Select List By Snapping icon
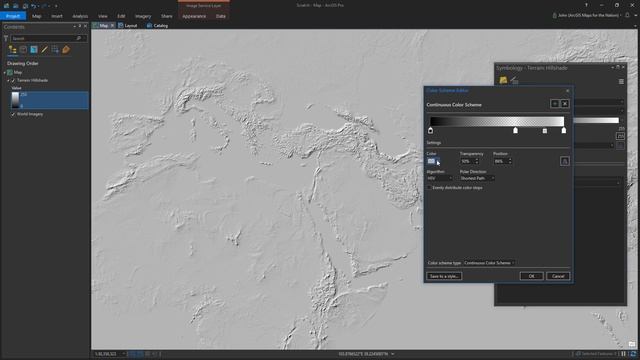The image size is (640, 360). pos(55,50)
